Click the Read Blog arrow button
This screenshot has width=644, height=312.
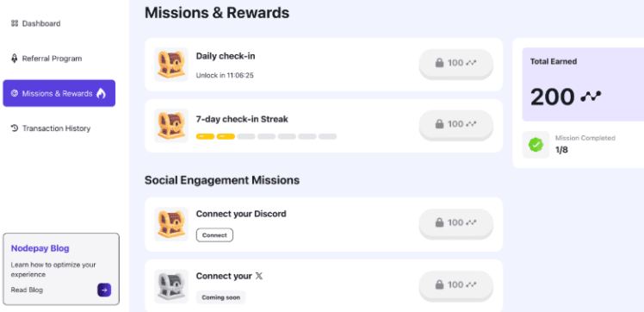tap(104, 290)
